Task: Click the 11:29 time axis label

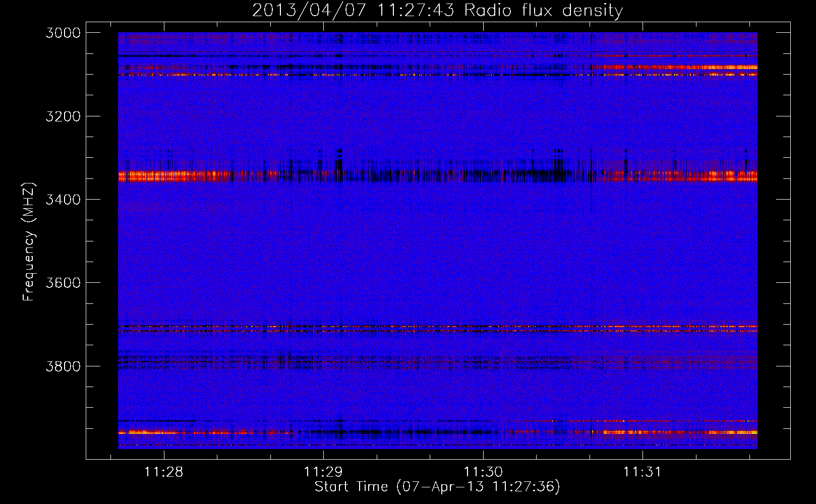Action: [x=323, y=472]
